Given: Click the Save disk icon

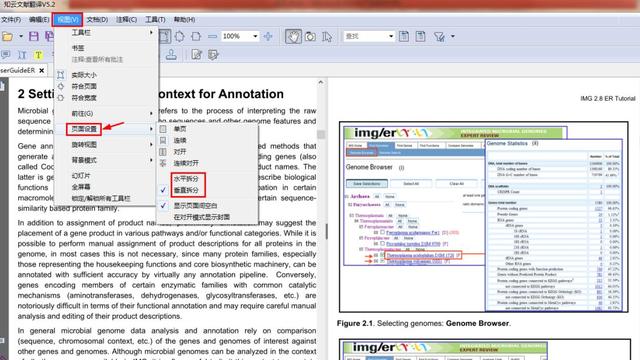Looking at the screenshot, I should coord(34,36).
